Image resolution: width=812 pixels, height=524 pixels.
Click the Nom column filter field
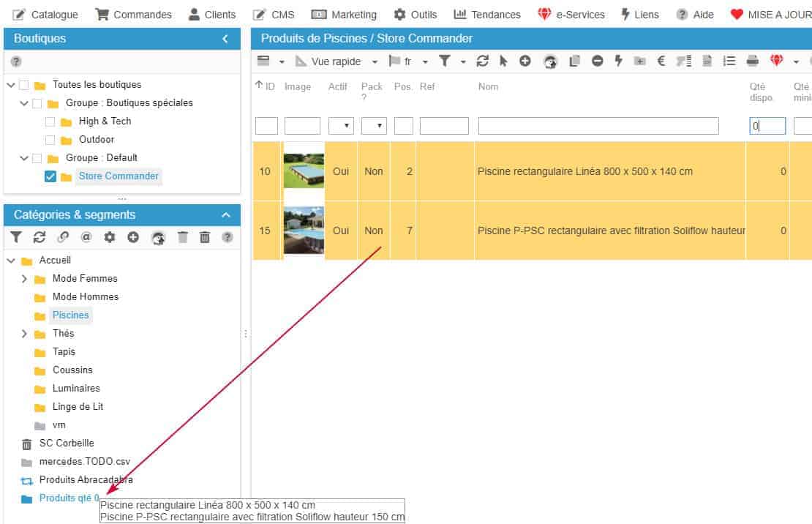pyautogui.click(x=598, y=126)
